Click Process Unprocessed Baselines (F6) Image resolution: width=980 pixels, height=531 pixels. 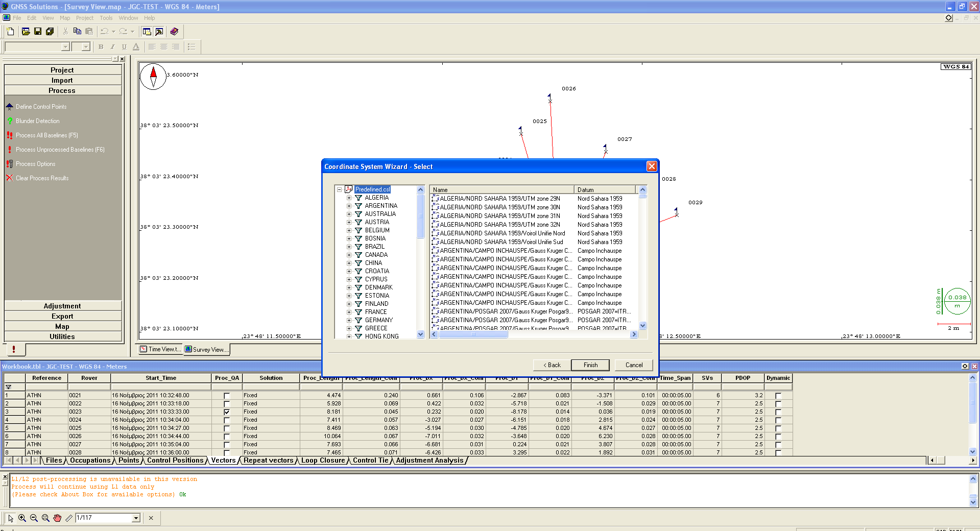(60, 150)
